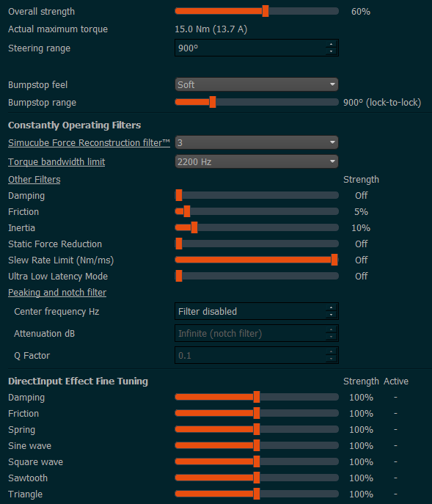Open Simucube Force Reconstruction filter link

click(89, 143)
